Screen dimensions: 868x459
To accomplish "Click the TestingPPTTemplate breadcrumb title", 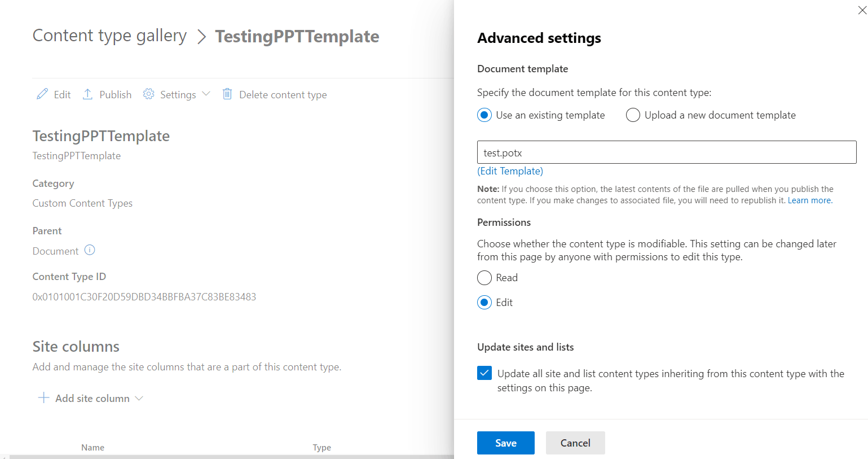I will [297, 36].
